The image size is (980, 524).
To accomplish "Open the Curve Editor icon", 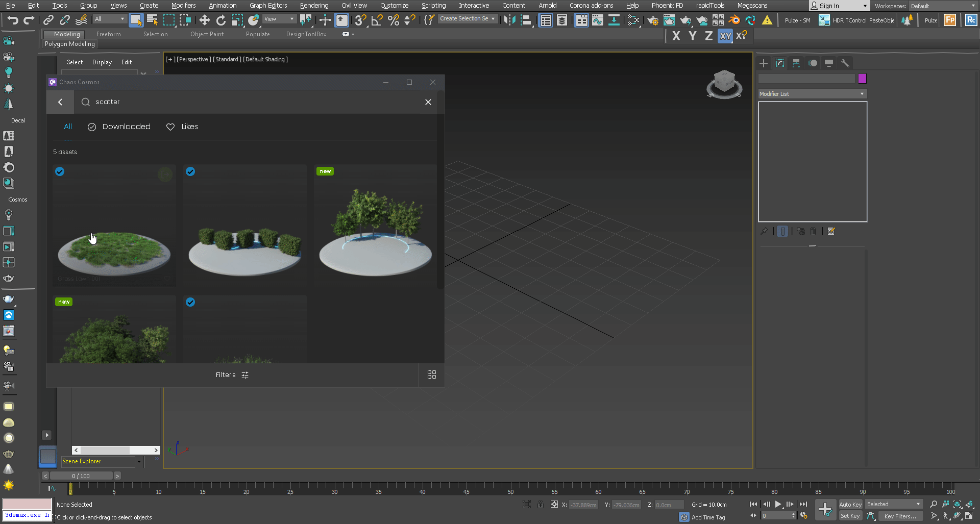I will pyautogui.click(x=598, y=20).
